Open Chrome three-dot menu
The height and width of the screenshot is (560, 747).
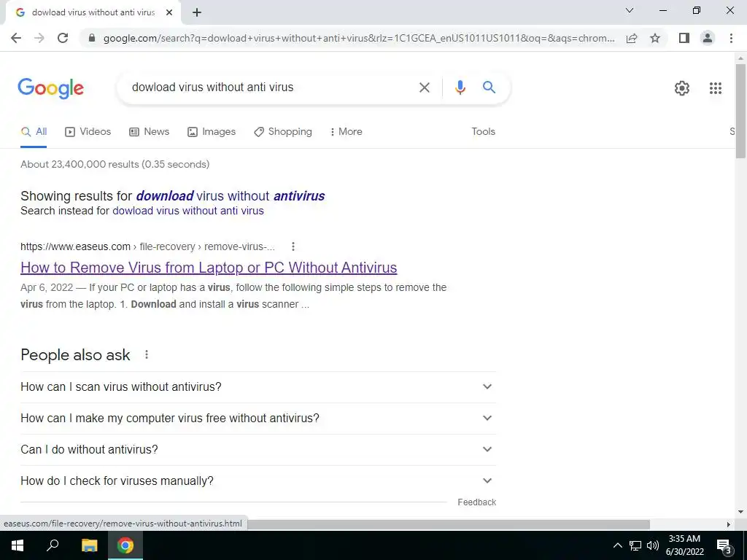[731, 38]
